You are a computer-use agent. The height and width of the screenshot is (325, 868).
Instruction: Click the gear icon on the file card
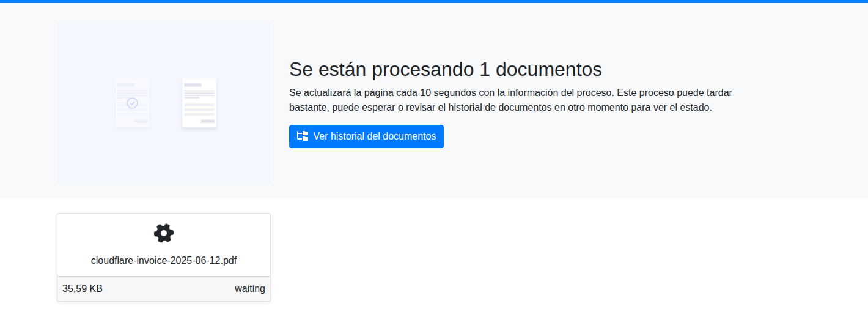pyautogui.click(x=164, y=233)
